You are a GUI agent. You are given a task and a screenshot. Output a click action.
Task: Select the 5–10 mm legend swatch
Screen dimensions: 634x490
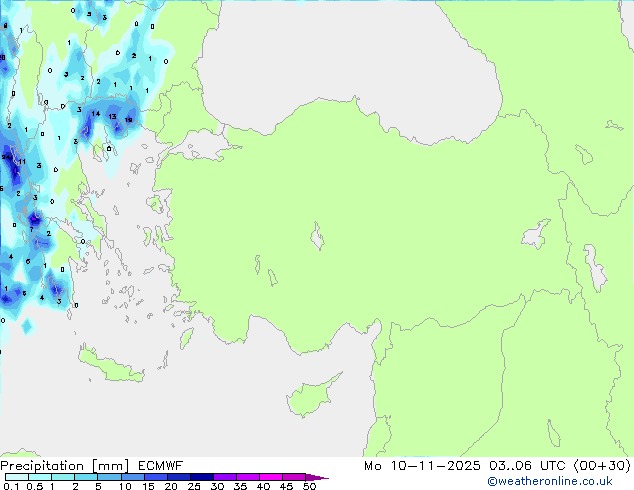(109, 477)
